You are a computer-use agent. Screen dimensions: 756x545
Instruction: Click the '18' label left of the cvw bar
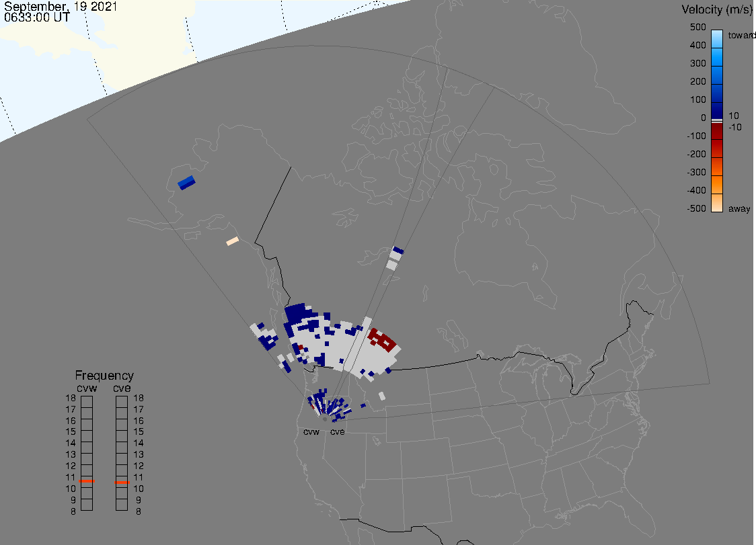[x=71, y=398]
